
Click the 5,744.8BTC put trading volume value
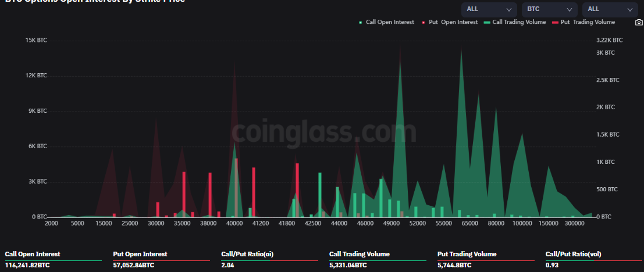coord(454,266)
